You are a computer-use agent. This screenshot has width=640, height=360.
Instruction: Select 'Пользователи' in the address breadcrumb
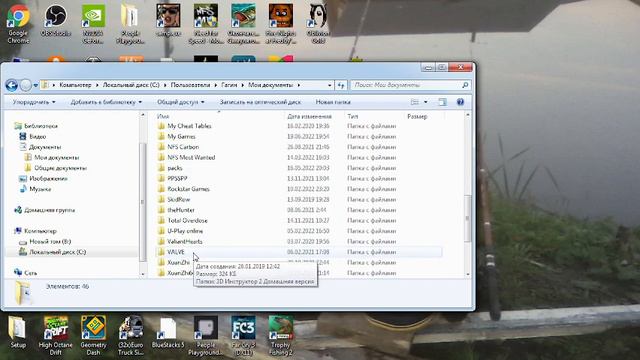190,85
